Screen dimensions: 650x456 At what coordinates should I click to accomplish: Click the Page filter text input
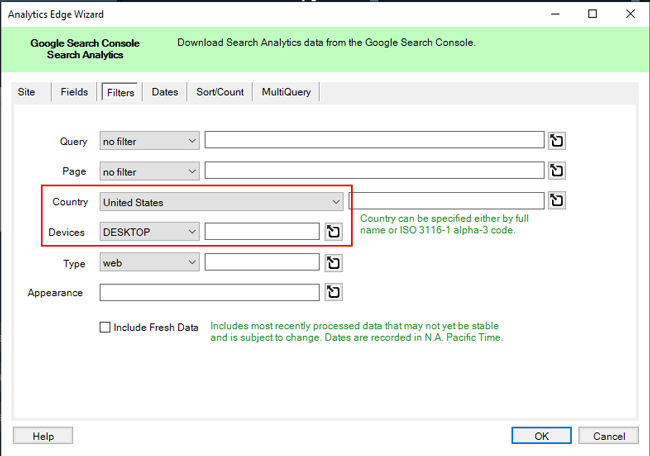tap(374, 170)
